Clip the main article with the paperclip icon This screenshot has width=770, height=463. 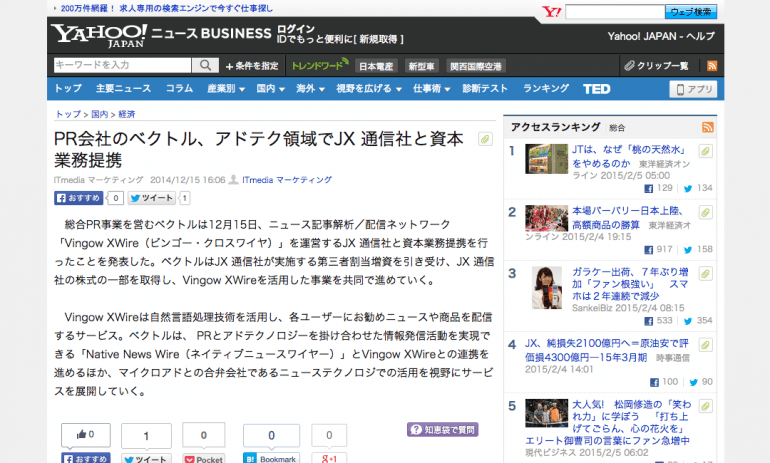pos(485,139)
